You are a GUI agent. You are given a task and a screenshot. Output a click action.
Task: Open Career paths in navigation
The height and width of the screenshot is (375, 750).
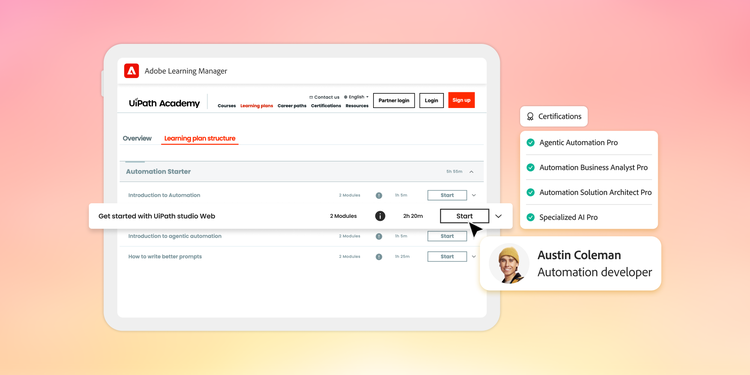[x=292, y=106]
